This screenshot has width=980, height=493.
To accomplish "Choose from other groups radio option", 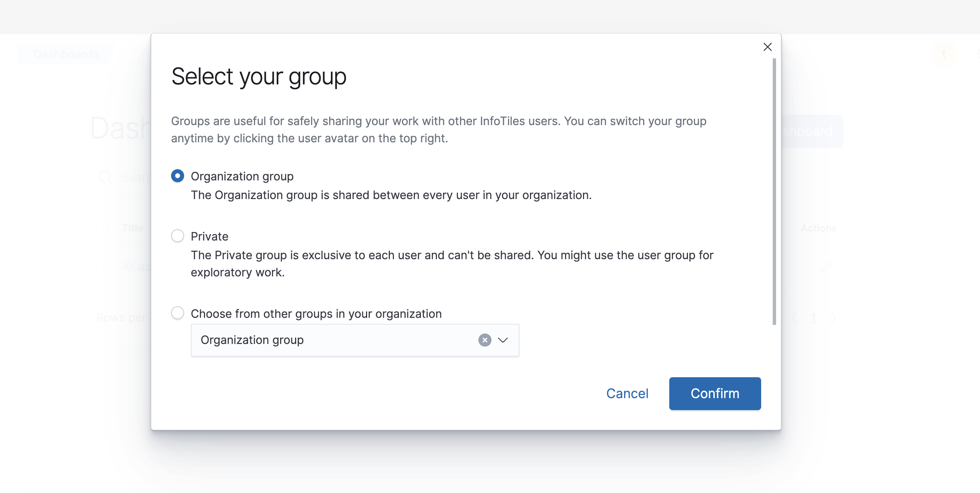I will point(177,313).
